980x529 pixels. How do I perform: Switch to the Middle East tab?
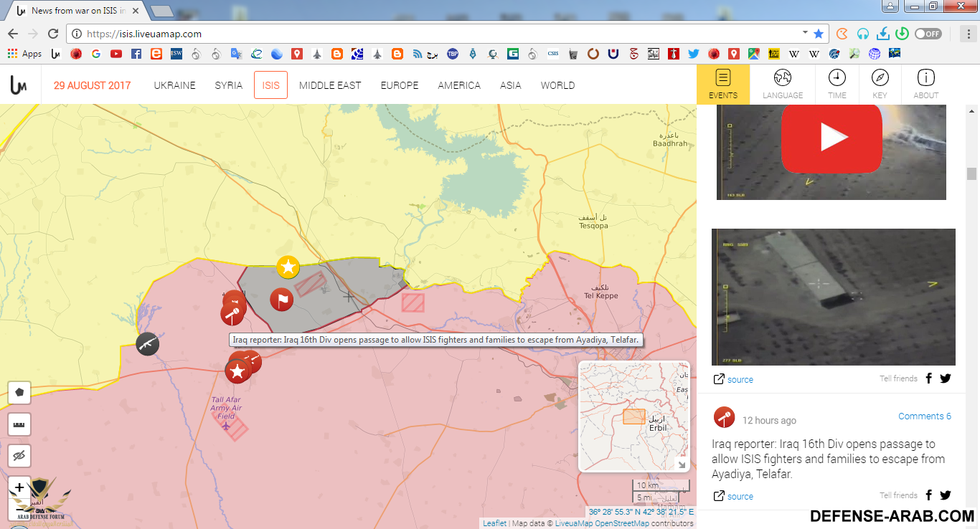pyautogui.click(x=330, y=85)
